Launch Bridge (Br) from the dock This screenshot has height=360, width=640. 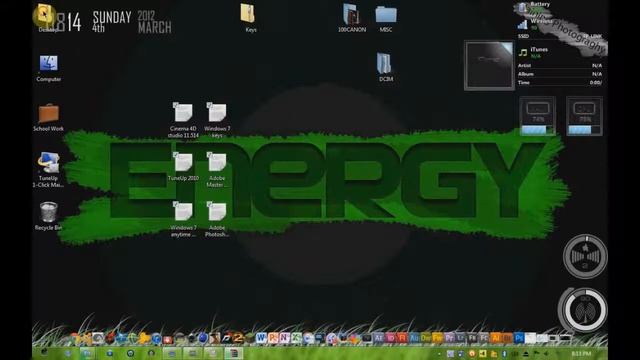507,338
